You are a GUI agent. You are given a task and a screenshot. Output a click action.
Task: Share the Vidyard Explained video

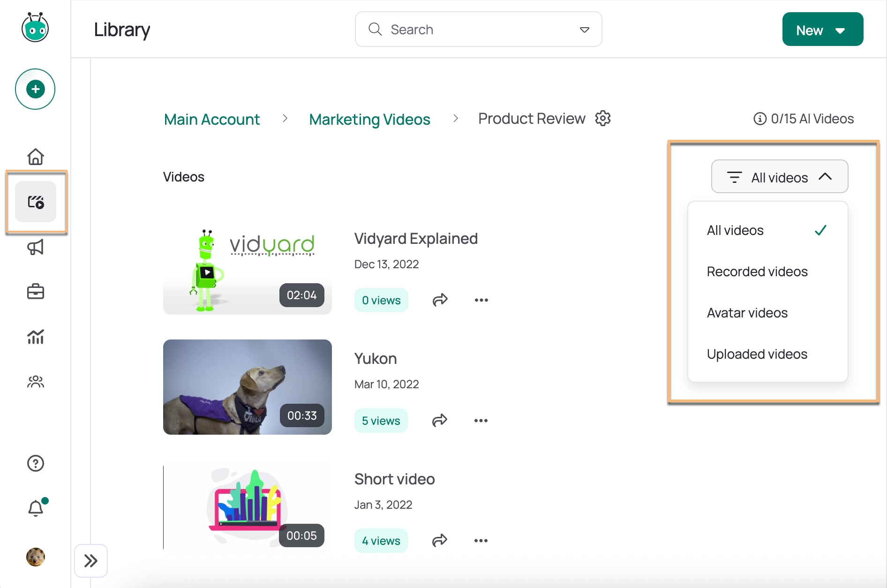click(440, 300)
